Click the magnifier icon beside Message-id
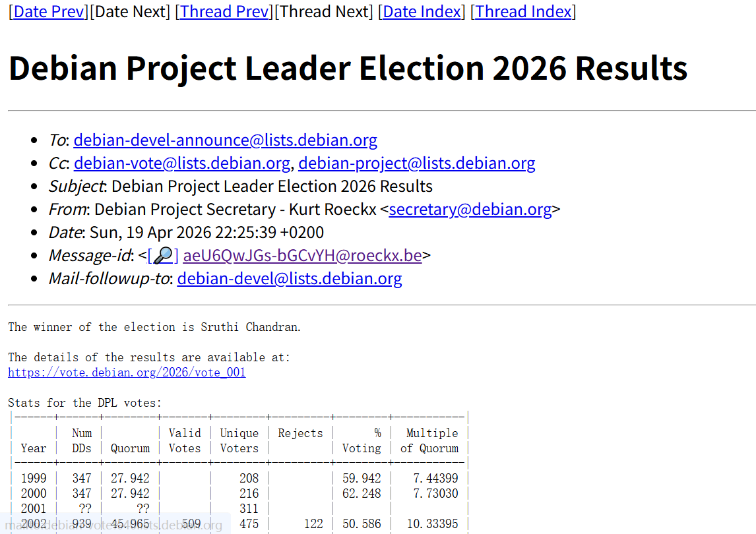This screenshot has height=534, width=756. (x=162, y=256)
